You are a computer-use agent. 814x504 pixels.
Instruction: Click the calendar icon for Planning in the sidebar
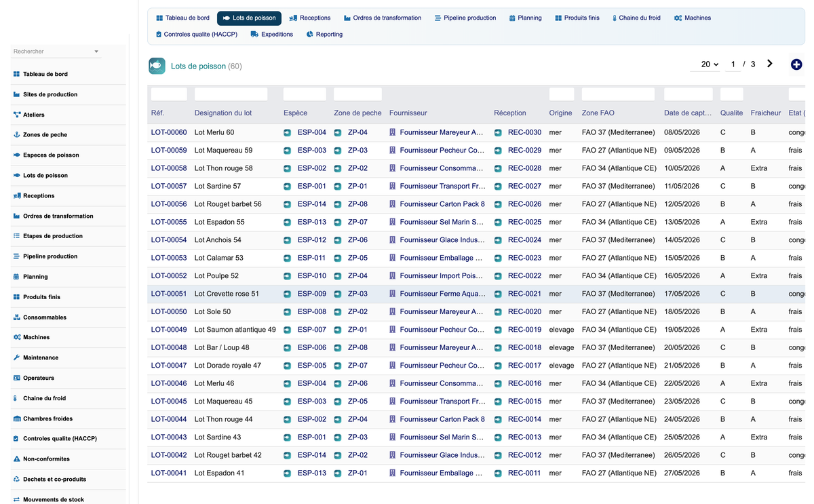(17, 277)
